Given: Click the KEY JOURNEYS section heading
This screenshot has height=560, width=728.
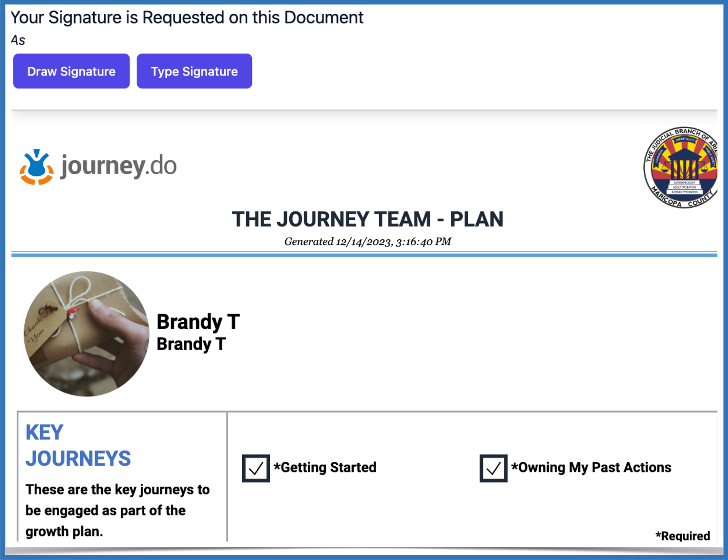Looking at the screenshot, I should coord(78,445).
